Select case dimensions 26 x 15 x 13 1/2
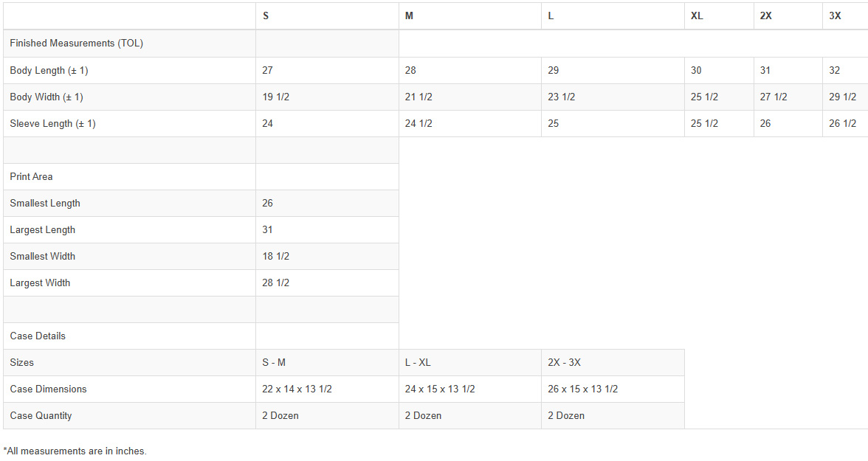Viewport: 868px width, 461px height. coord(582,389)
